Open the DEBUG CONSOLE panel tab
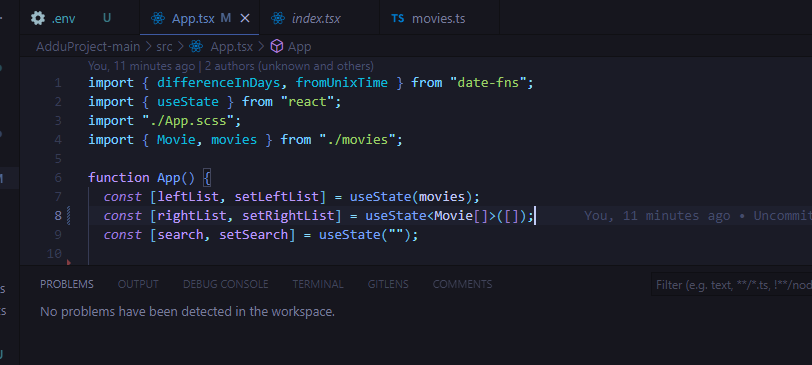812x365 pixels. coord(225,284)
